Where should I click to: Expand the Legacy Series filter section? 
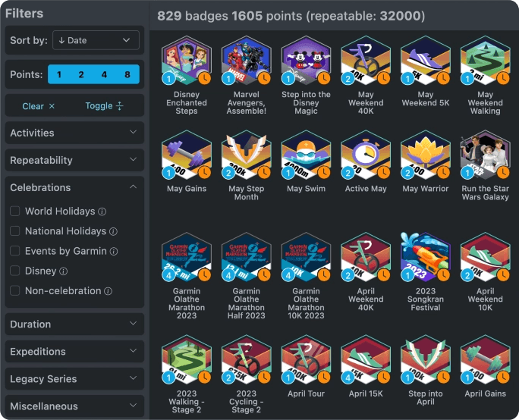point(74,378)
